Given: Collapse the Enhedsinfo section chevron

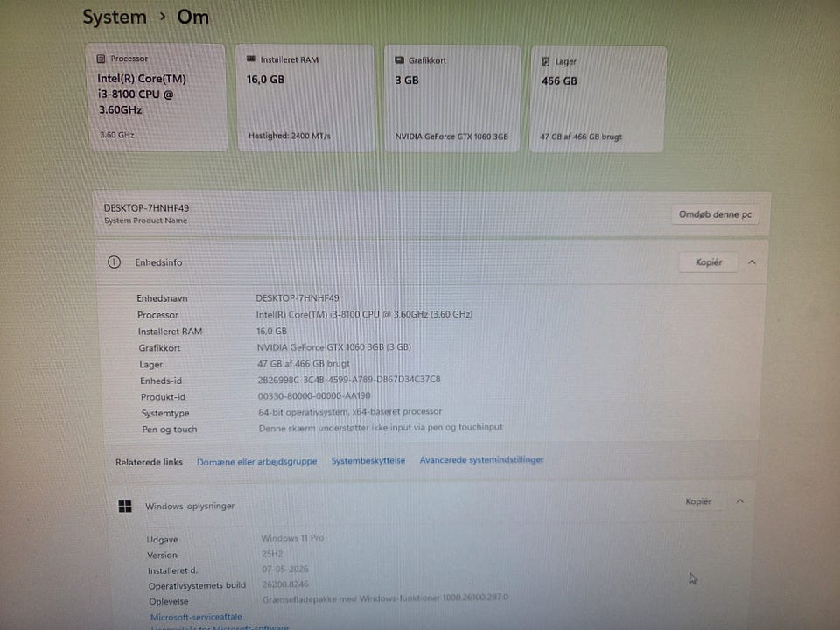Looking at the screenshot, I should (752, 262).
